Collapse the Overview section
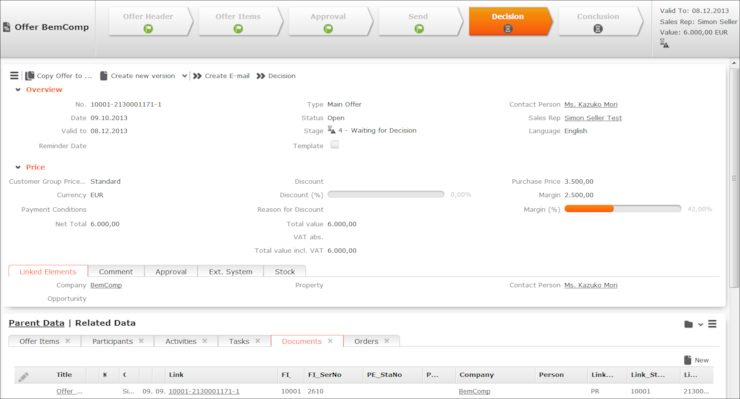This screenshot has height=399, width=740. 18,90
